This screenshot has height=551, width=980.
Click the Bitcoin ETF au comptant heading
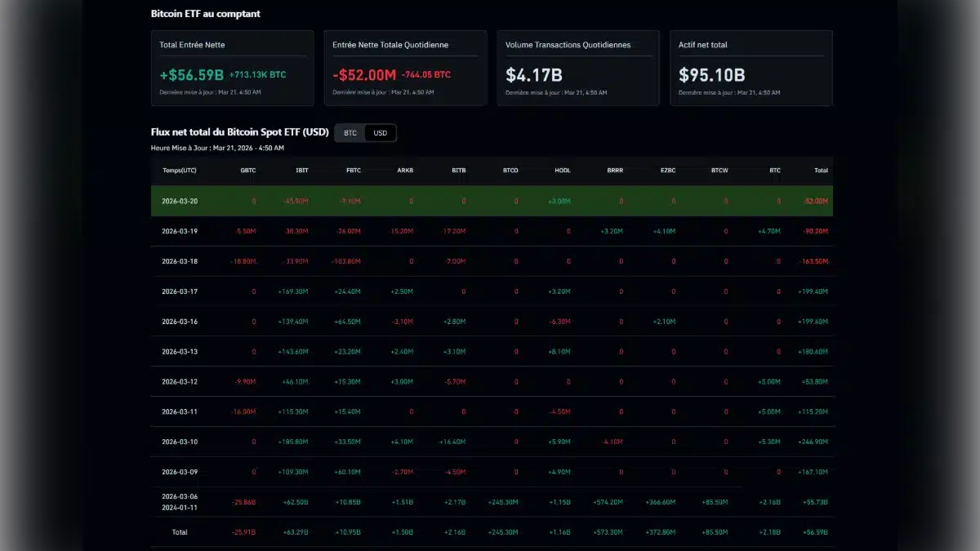204,13
